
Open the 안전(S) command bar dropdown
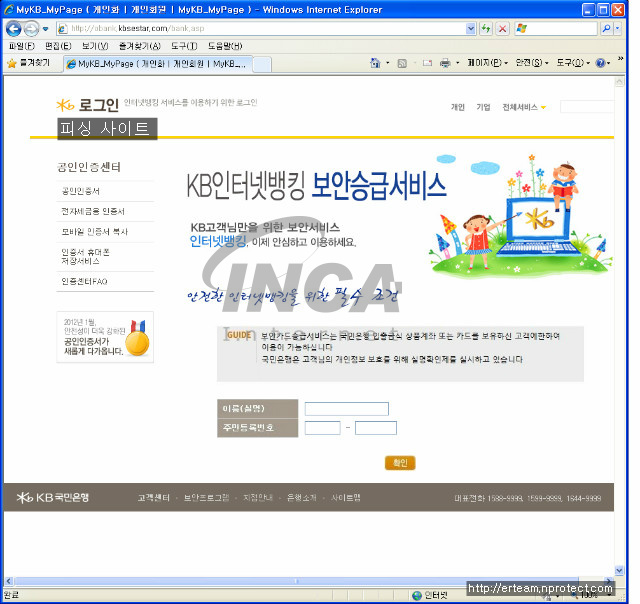pos(532,63)
